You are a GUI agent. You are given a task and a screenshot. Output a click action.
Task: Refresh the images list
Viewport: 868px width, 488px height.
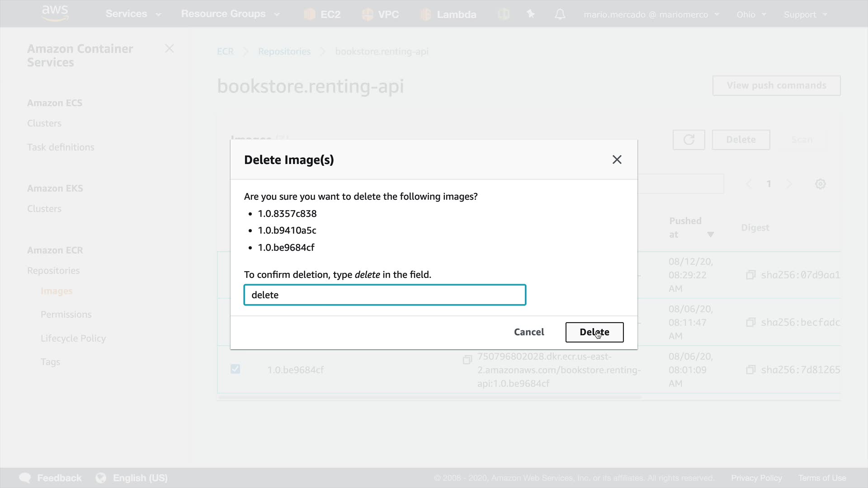pyautogui.click(x=689, y=140)
